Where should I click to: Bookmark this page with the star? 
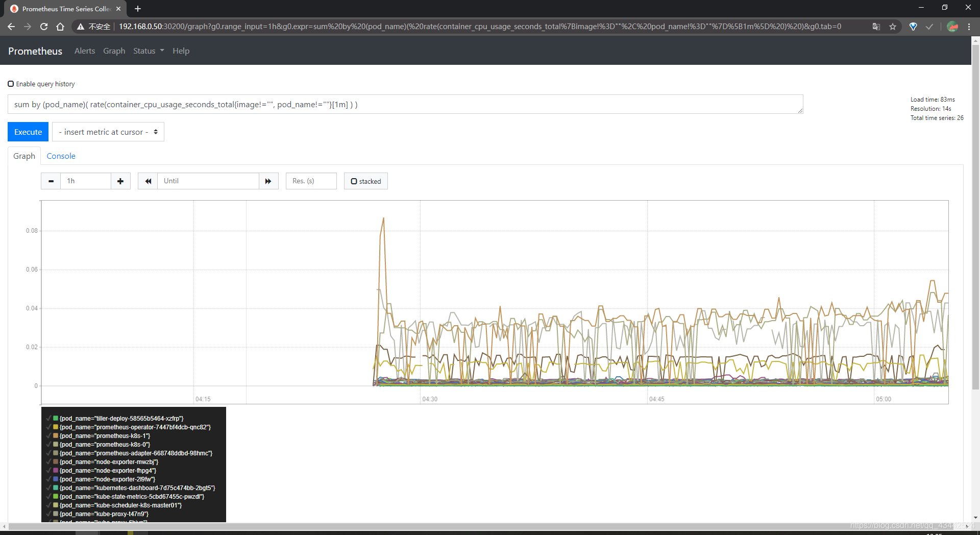pyautogui.click(x=893, y=27)
